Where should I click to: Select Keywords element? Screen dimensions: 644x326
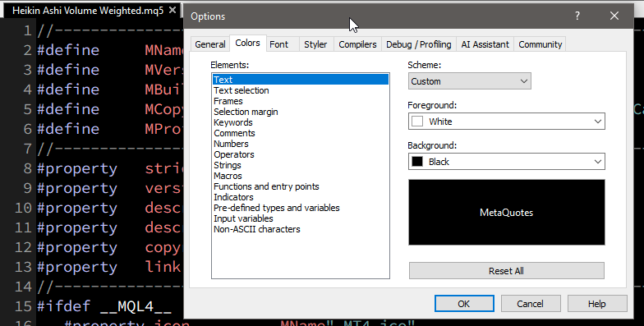click(x=301, y=122)
